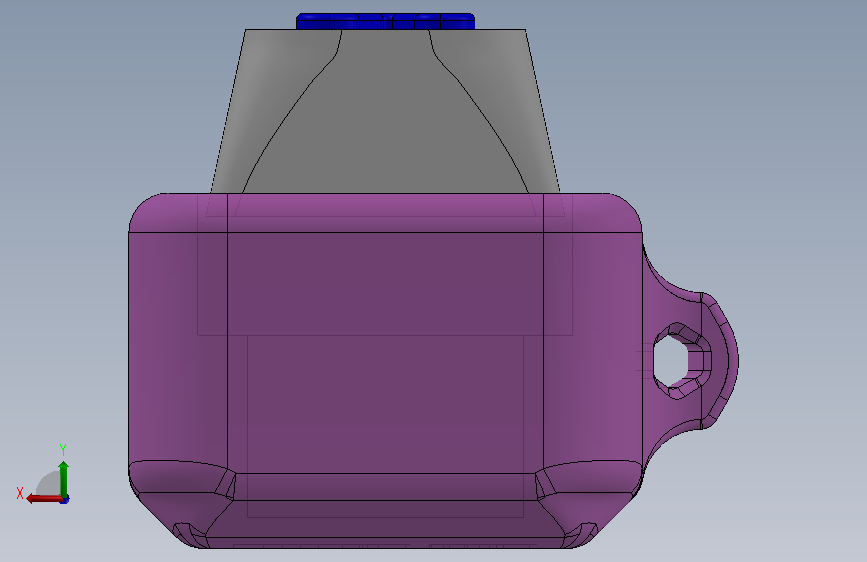Image resolution: width=867 pixels, height=562 pixels.
Task: Select the blue cap on top
Action: click(x=385, y=22)
